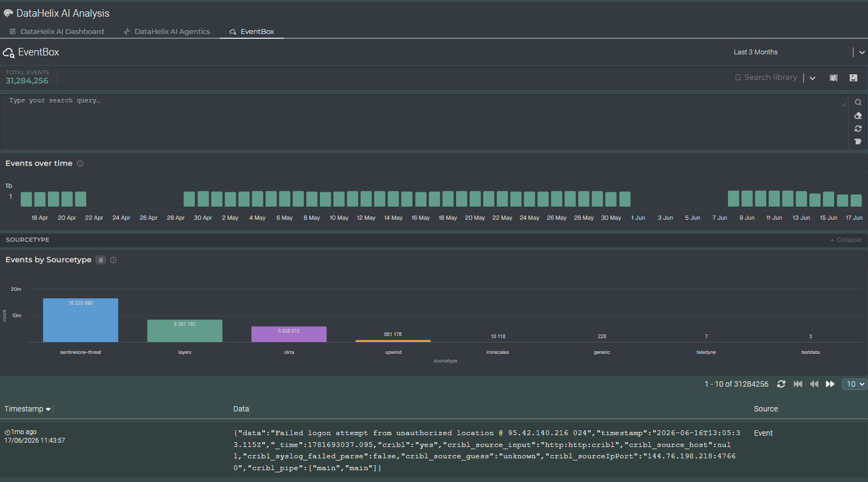Click the clock icon beside 1mo ago
868x482 pixels.
(8, 432)
